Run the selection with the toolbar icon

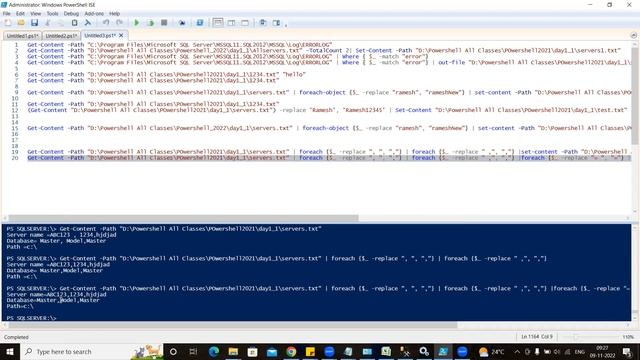tap(150, 23)
